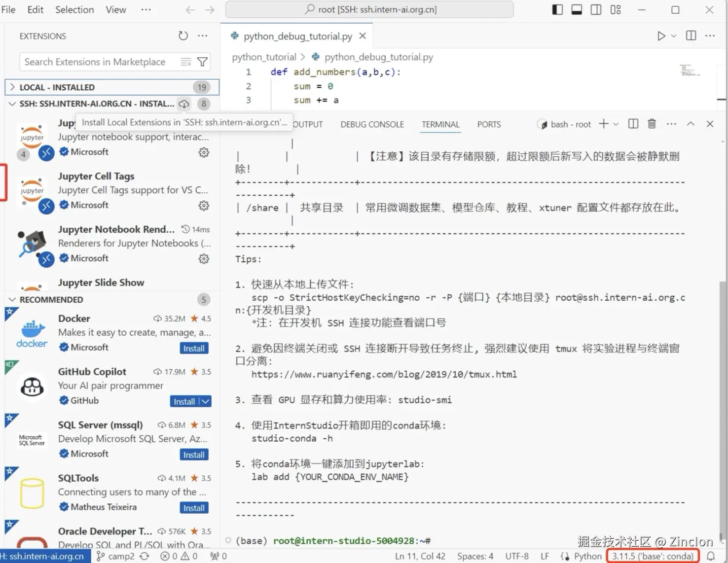Viewport: 728px width, 563px height.
Task: Toggle the bottom panel layout
Action: click(577, 10)
